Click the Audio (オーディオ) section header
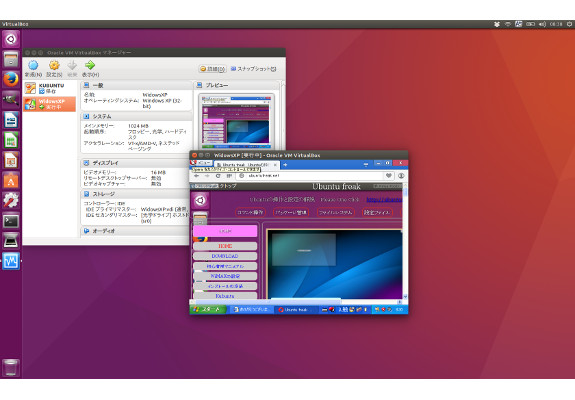Screen dimensions: 575x400 (135, 231)
